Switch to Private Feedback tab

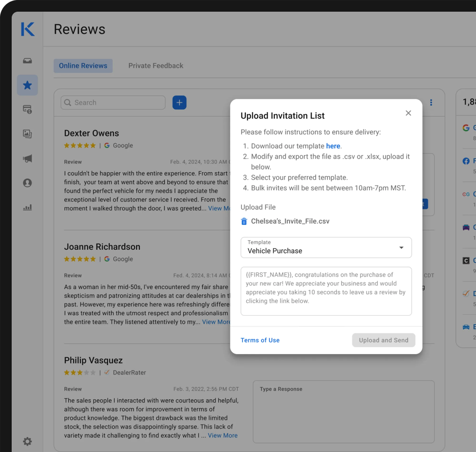(156, 66)
